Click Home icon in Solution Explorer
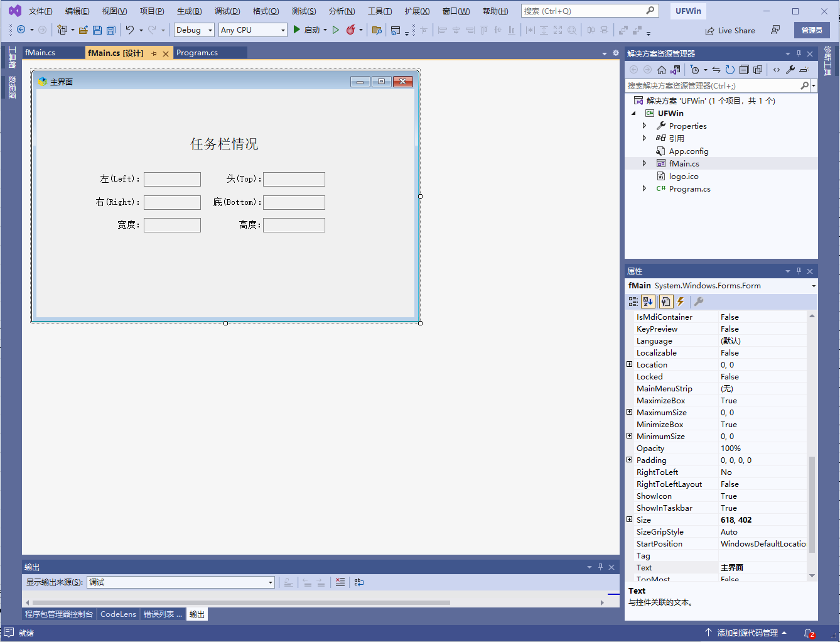Viewport: 840px width, 642px height. (662, 70)
